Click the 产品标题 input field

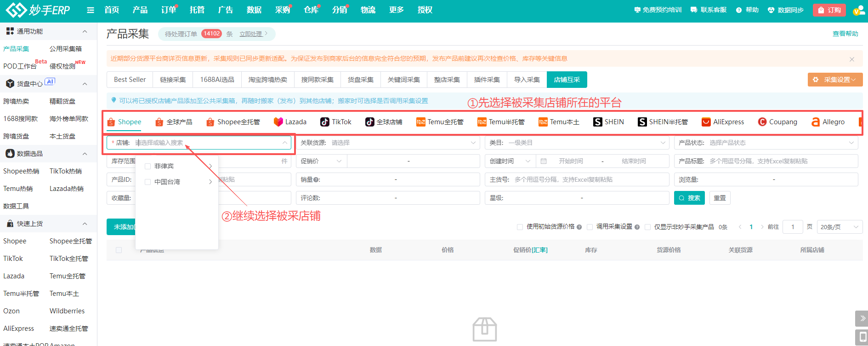(x=781, y=161)
